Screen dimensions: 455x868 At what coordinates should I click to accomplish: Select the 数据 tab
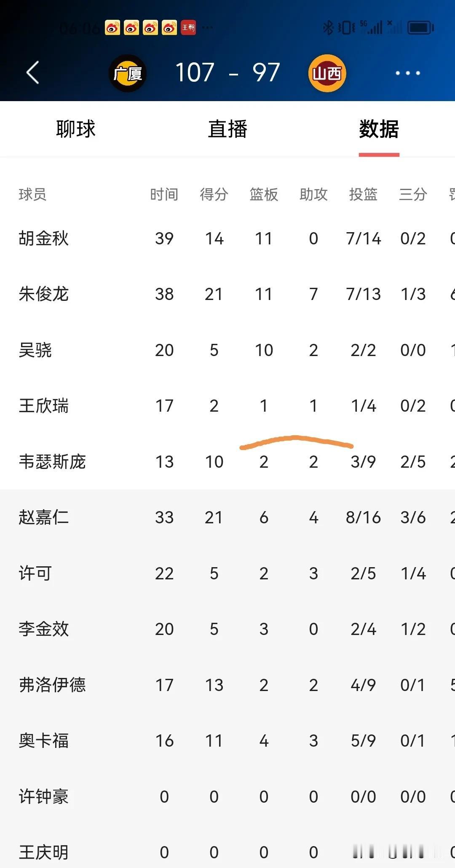(379, 129)
